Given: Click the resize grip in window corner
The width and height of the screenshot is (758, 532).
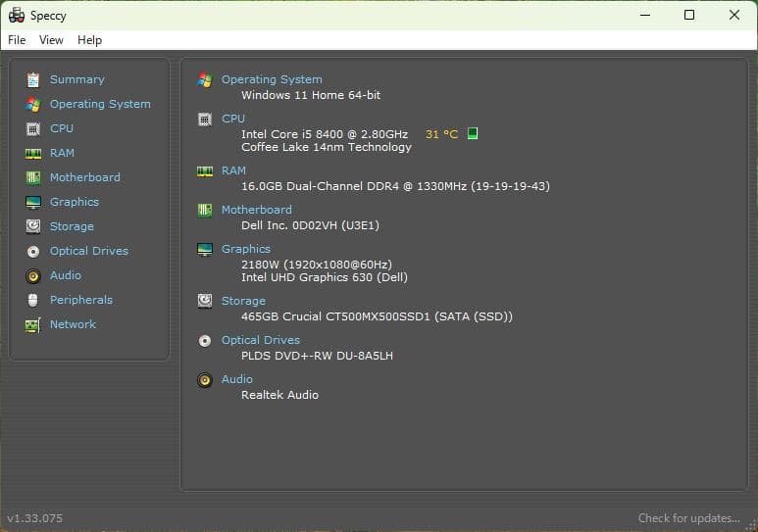Looking at the screenshot, I should pos(752,525).
